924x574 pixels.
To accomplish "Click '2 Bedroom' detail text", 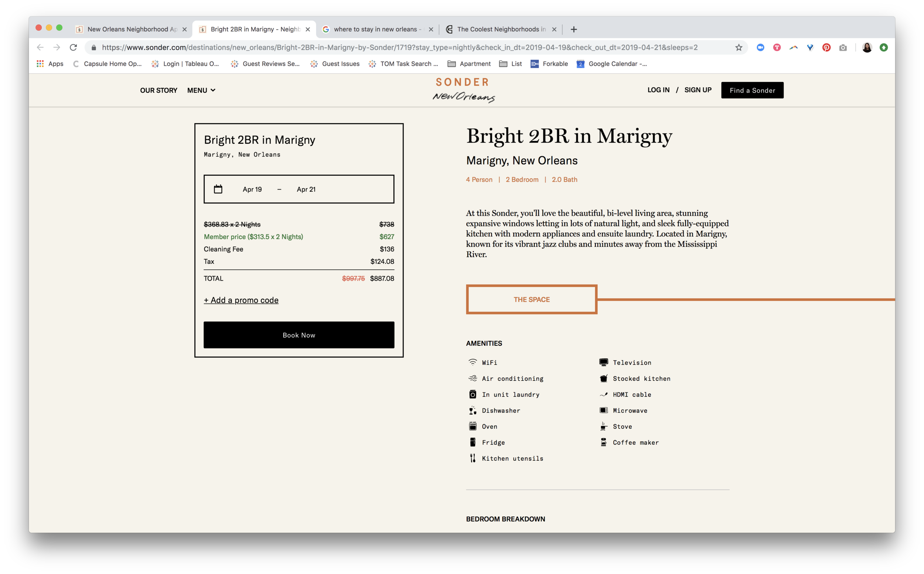I will 522,179.
